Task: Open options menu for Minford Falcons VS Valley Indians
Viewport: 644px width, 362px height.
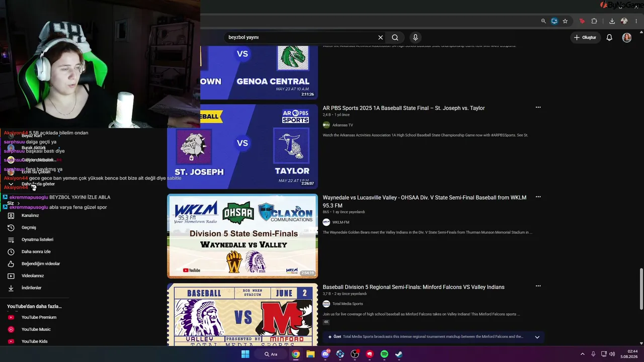Action: pos(538,286)
